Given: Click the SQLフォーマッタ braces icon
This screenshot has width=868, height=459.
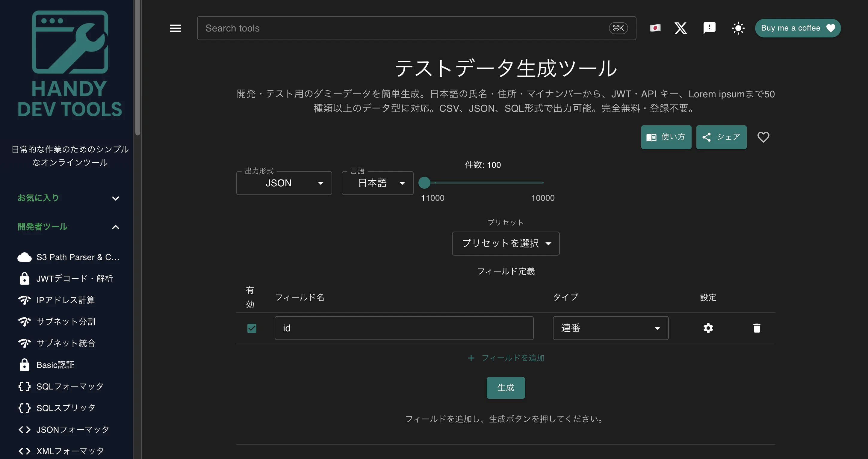Looking at the screenshot, I should coord(24,386).
